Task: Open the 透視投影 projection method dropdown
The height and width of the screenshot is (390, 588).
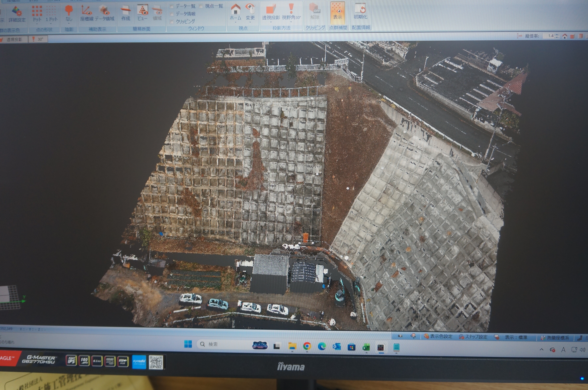Action: tap(271, 22)
